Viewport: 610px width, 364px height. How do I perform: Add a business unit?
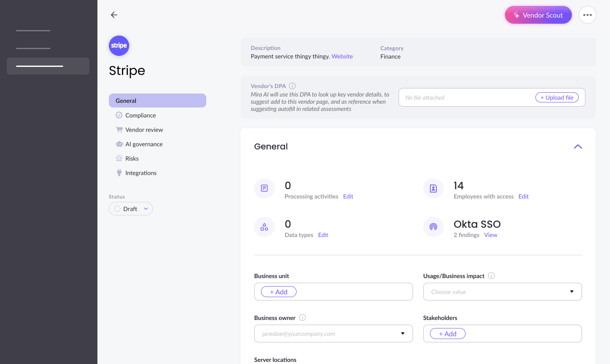[x=279, y=292]
